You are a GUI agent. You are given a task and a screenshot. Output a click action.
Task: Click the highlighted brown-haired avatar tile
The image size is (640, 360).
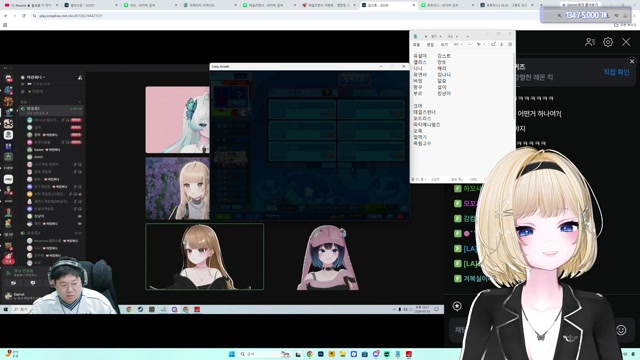[x=204, y=256]
